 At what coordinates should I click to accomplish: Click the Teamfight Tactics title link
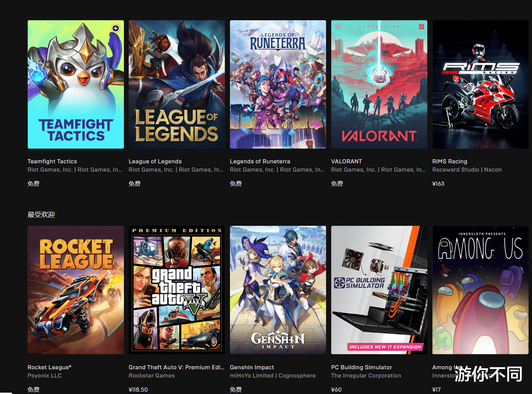pyautogui.click(x=52, y=161)
